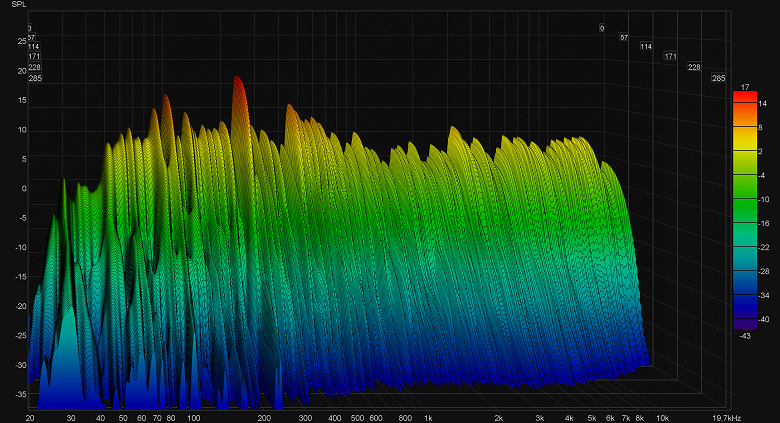Screen dimensions: 780x423
Task: Click the 500 Hz frequency axis label
Action: (x=357, y=418)
